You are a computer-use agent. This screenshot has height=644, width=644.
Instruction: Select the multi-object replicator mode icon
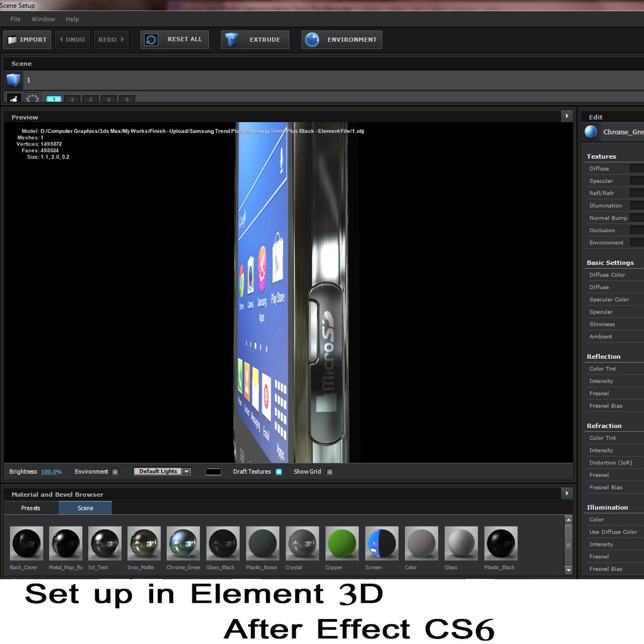(x=32, y=98)
